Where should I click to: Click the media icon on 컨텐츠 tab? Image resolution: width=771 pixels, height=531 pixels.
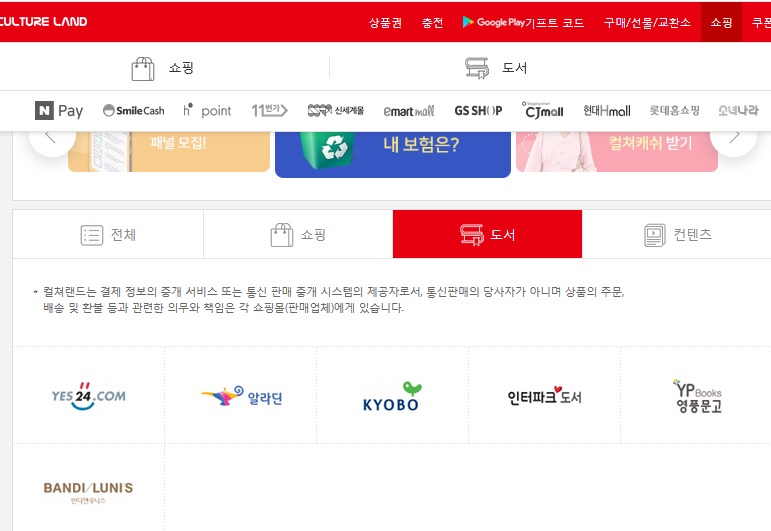[x=655, y=235]
